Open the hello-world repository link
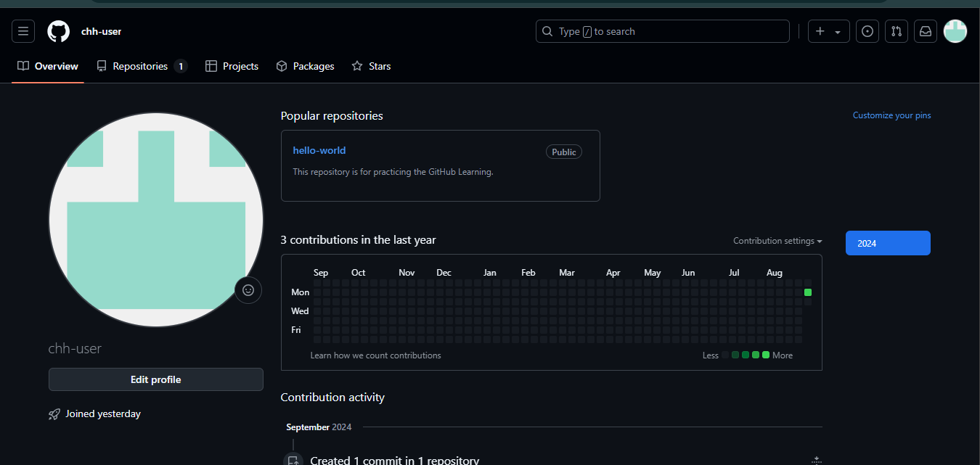This screenshot has height=465, width=980. 319,150
